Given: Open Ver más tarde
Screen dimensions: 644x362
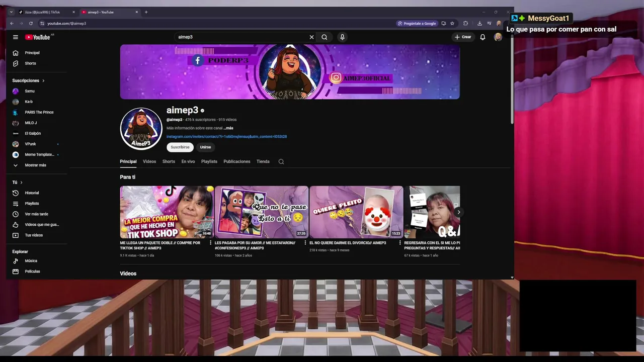Looking at the screenshot, I should 37,214.
